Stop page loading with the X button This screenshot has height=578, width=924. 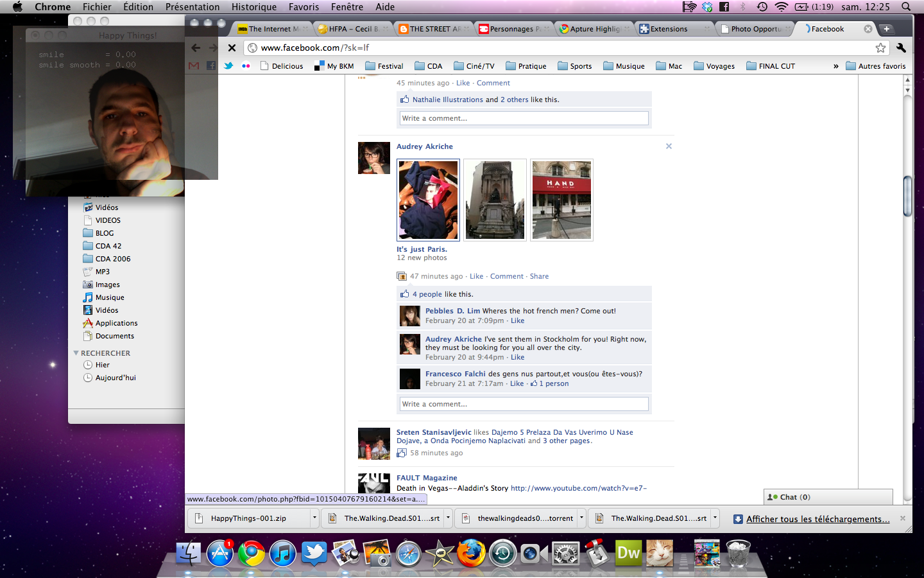pyautogui.click(x=232, y=48)
